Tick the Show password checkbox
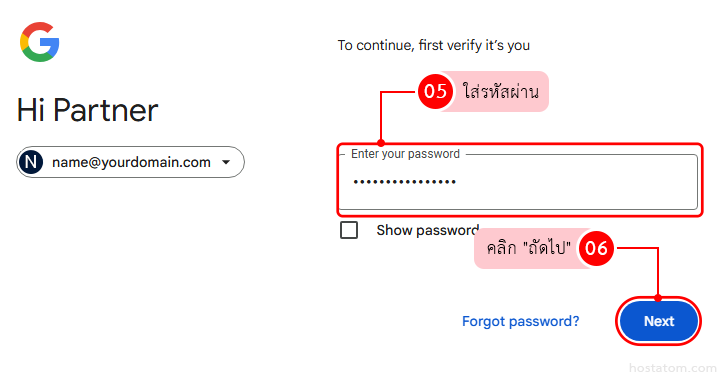The image size is (720, 377). (349, 230)
